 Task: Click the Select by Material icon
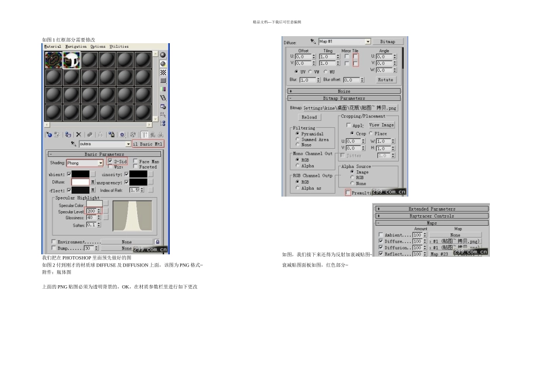pos(163,114)
